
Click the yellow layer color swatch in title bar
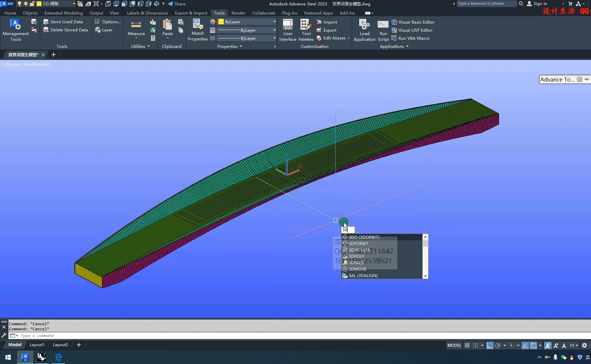pos(39,4)
